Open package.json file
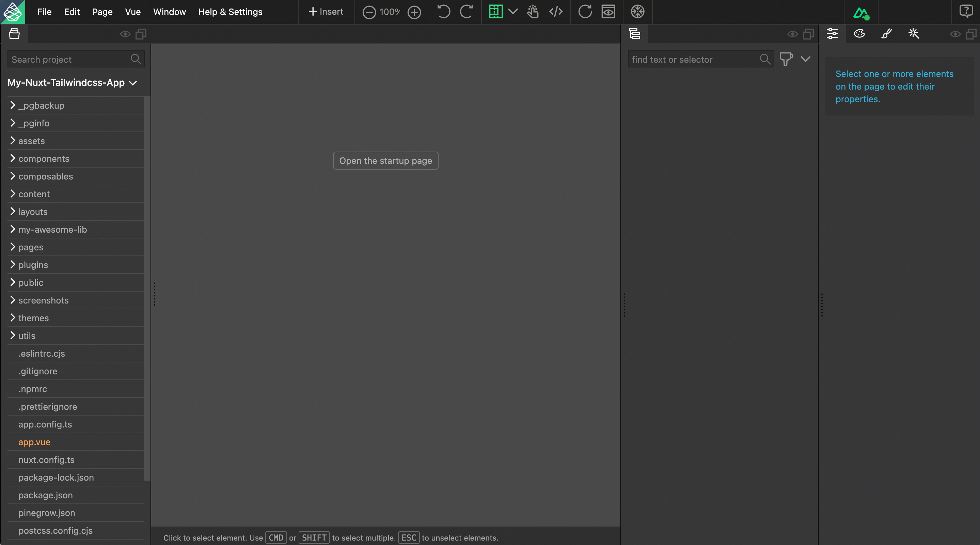 45,495
